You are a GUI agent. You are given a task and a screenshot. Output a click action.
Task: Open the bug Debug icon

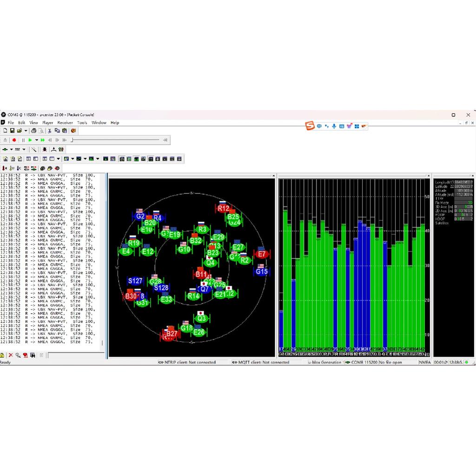point(45,149)
